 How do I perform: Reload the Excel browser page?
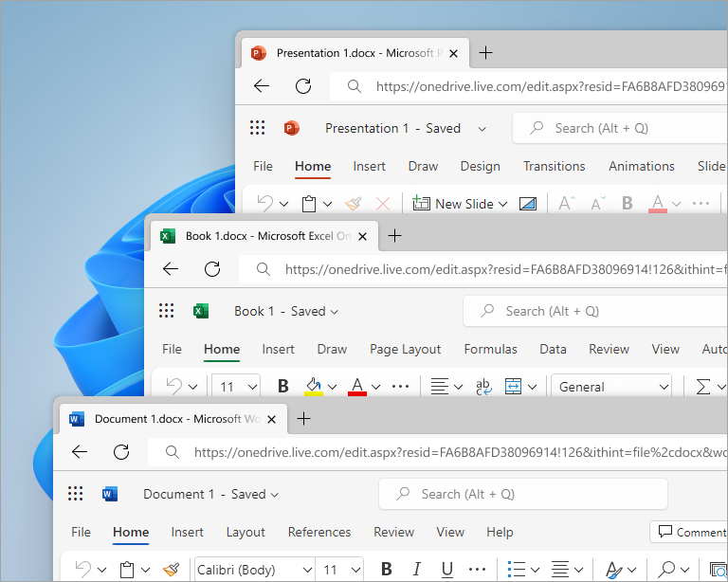(212, 269)
